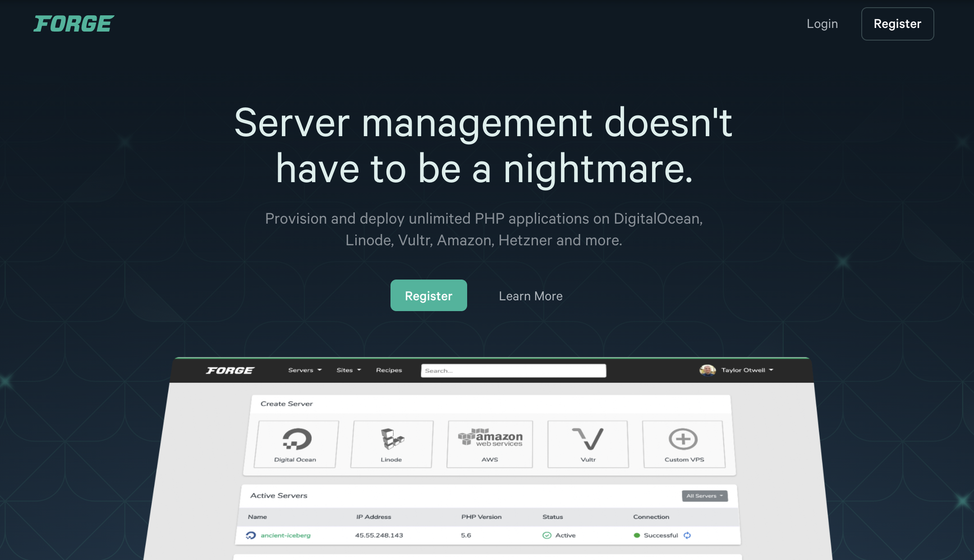Screen dimensions: 974x560
Task: Click the Login link in navigation
Action: point(822,23)
